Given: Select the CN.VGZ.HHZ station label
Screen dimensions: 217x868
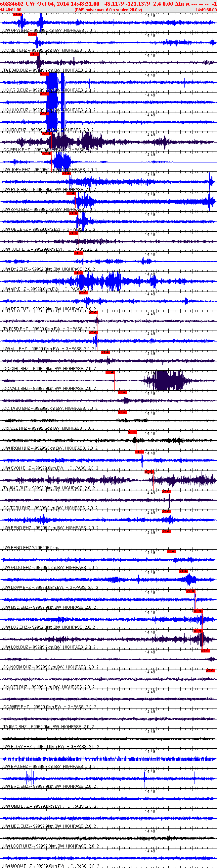Looking at the screenshot, I should pos(49,428).
